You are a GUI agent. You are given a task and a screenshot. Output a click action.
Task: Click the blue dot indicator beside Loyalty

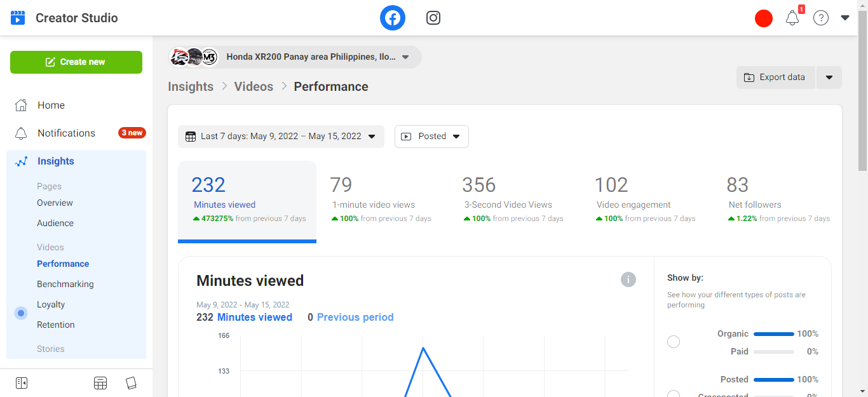[21, 313]
